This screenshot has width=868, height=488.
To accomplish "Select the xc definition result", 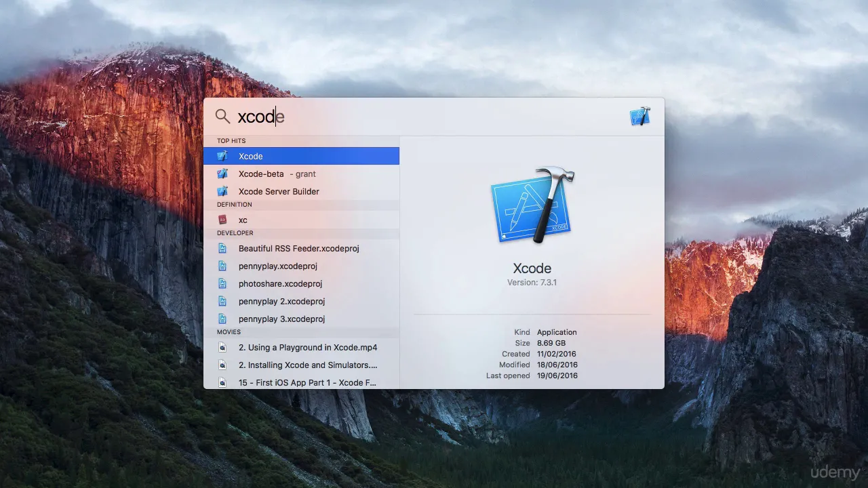I will (x=301, y=220).
